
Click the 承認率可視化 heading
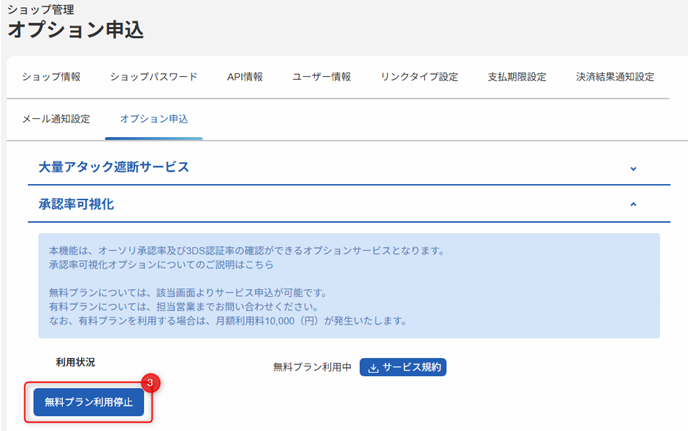(x=76, y=204)
